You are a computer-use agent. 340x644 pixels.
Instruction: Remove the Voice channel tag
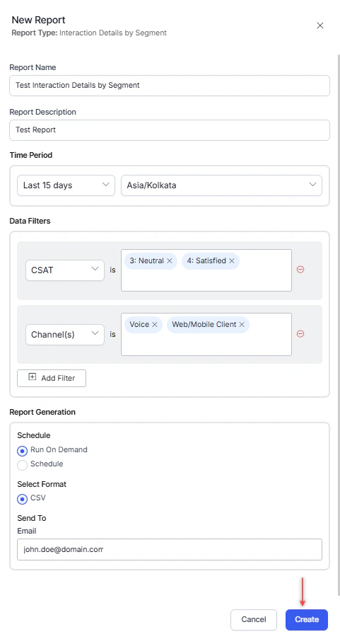(x=155, y=324)
